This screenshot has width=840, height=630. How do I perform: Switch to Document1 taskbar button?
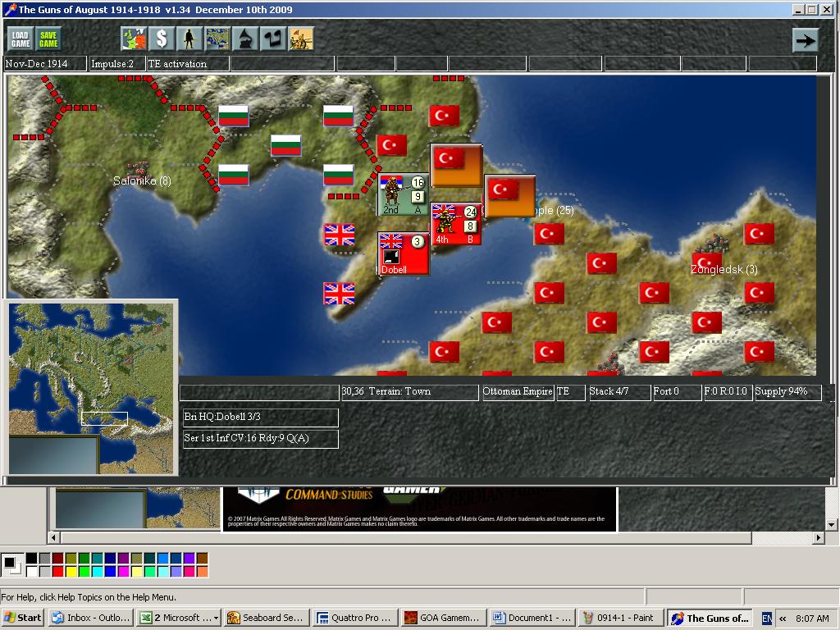point(532,618)
